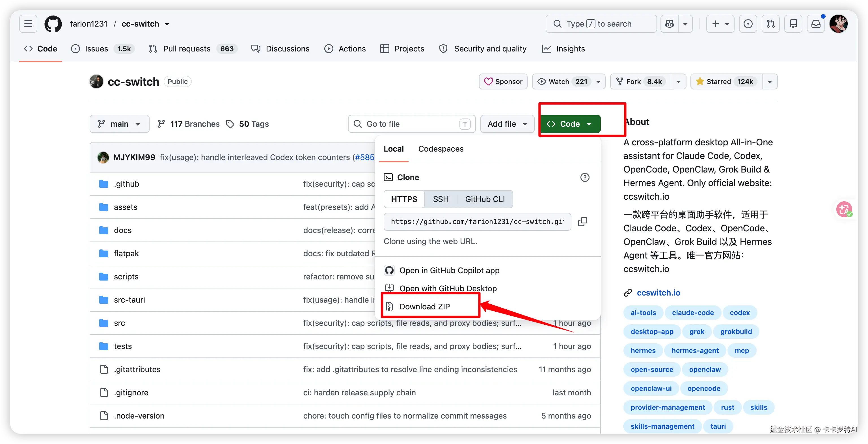This screenshot has width=868, height=444.
Task: Open the .gitattributes file icon
Action: [104, 370]
